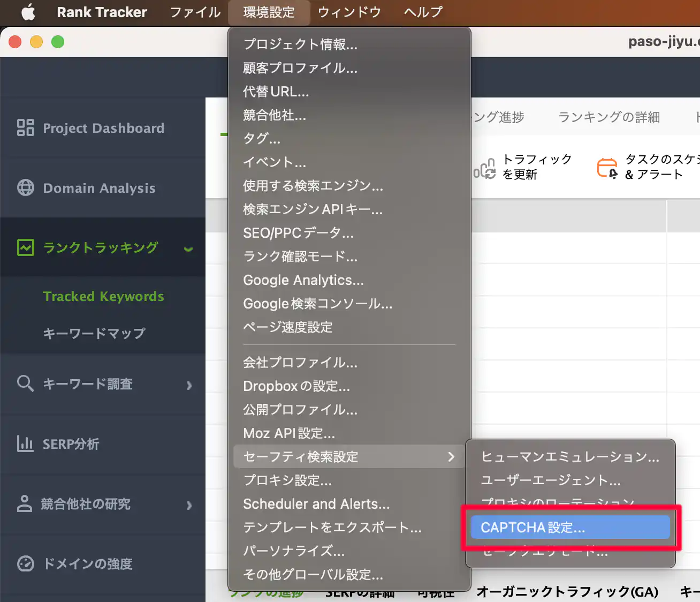Choose パーソナライズ... menu item
700x602 pixels.
click(349, 551)
